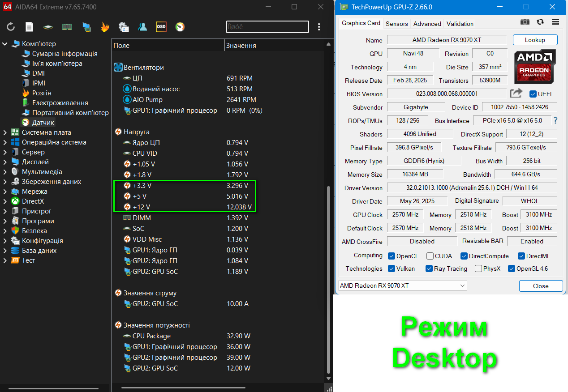This screenshot has height=392, width=568.
Task: Click the GPU-Z Close button
Action: click(x=541, y=286)
